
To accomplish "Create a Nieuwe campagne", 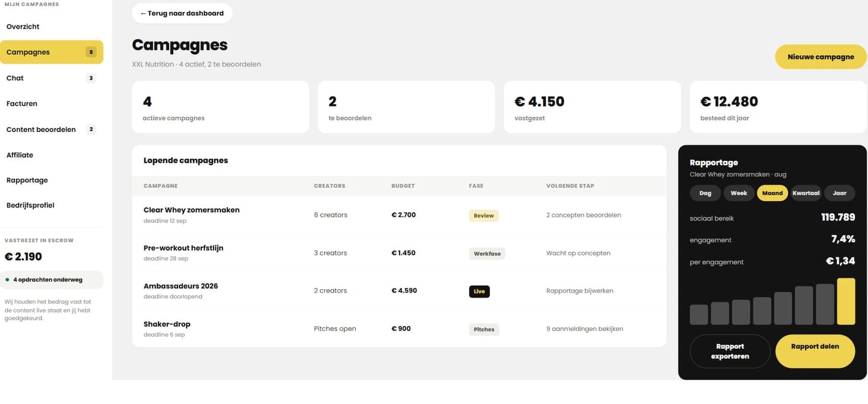I will click(x=821, y=57).
